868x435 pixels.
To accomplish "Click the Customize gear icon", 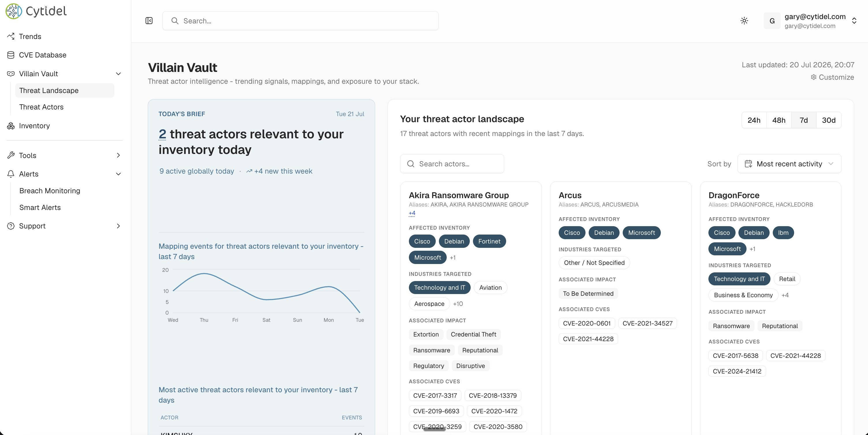I will [x=813, y=77].
